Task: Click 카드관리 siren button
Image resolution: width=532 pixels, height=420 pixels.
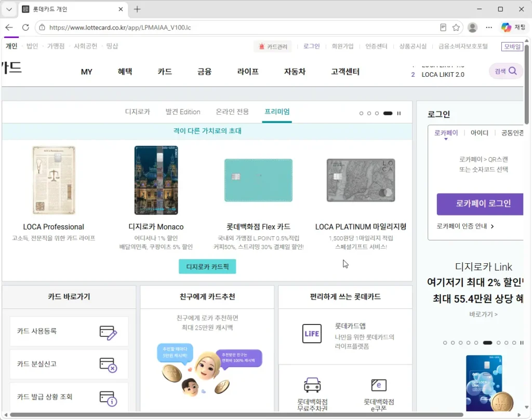Action: 273,46
